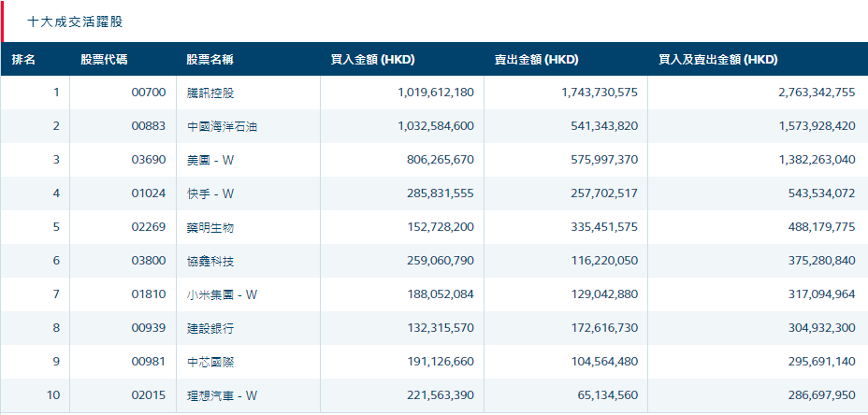Click sell amount 116,220,050

(604, 261)
